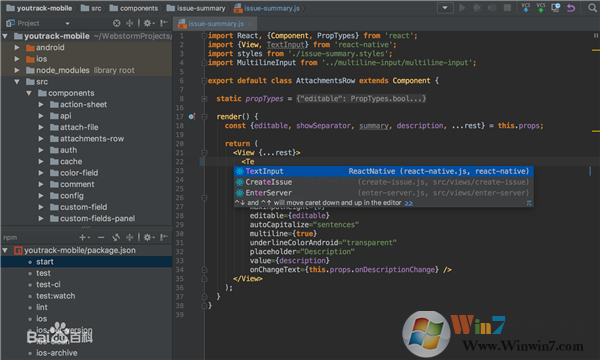The image size is (600, 360).
Task: Collapse youtrack-mobile/package.json node
Action: coord(5,251)
